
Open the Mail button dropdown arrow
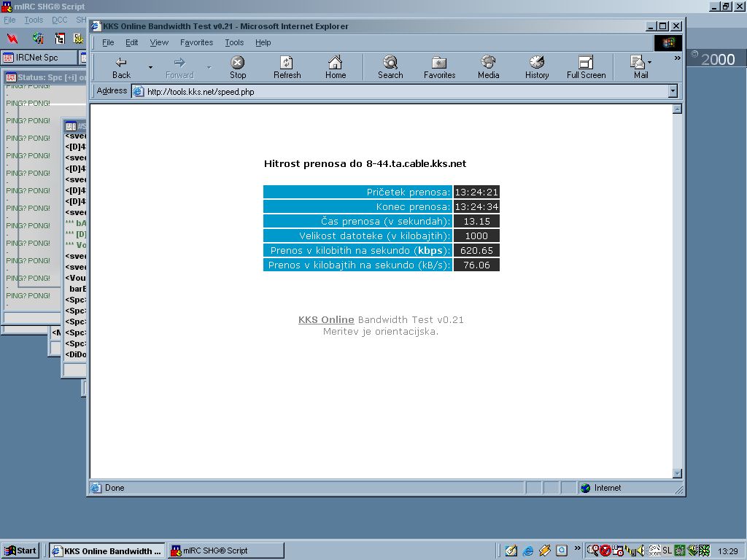pyautogui.click(x=650, y=63)
